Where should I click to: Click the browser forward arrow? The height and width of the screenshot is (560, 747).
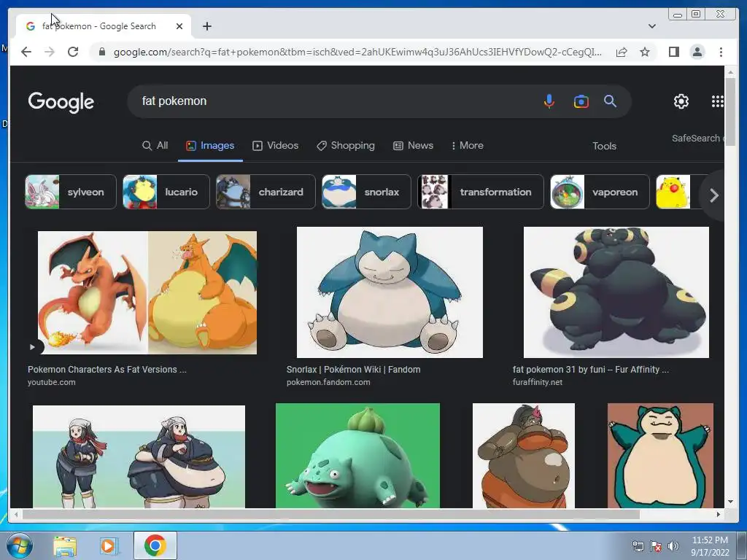coord(50,52)
